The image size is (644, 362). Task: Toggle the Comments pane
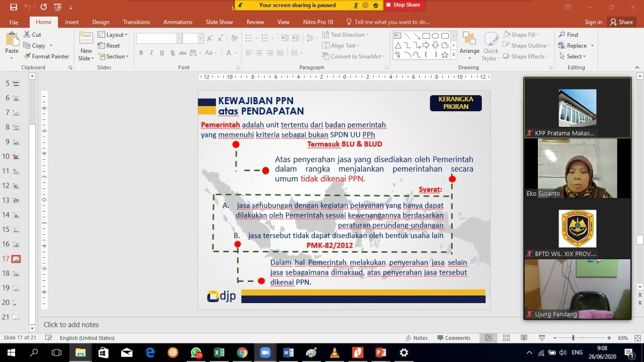[453, 338]
